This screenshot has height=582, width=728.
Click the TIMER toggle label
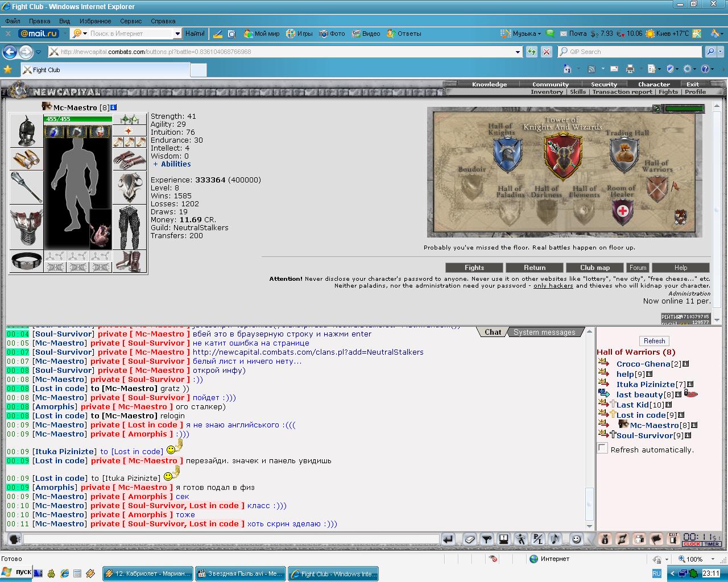(711, 544)
